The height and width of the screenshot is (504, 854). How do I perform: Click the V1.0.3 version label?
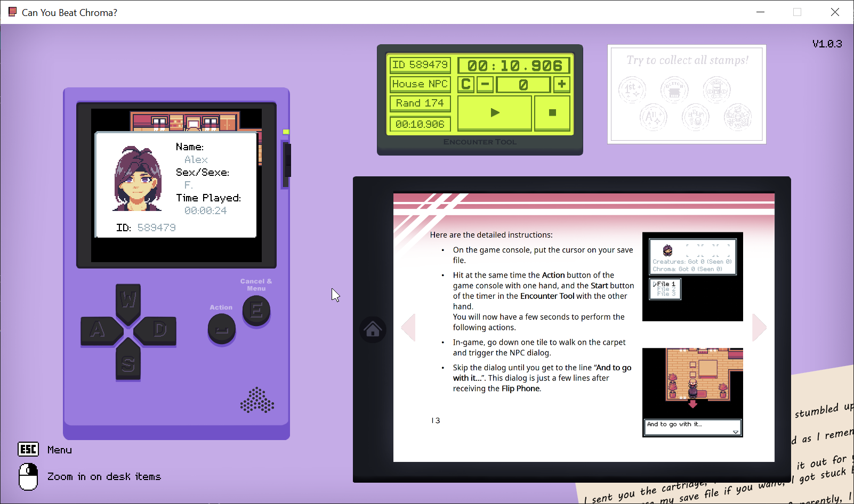point(827,44)
